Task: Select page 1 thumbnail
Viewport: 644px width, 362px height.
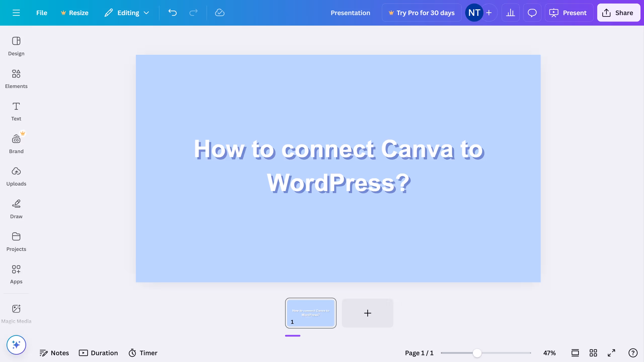Action: 310,313
